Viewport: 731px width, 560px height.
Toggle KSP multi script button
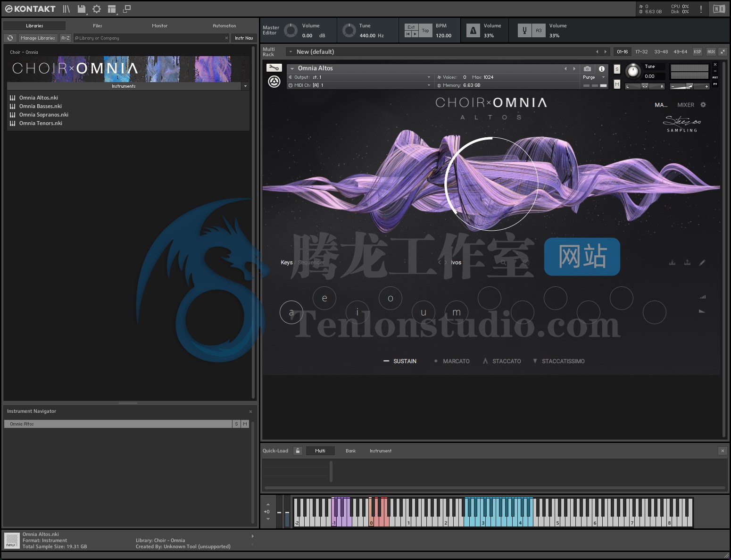tap(698, 51)
